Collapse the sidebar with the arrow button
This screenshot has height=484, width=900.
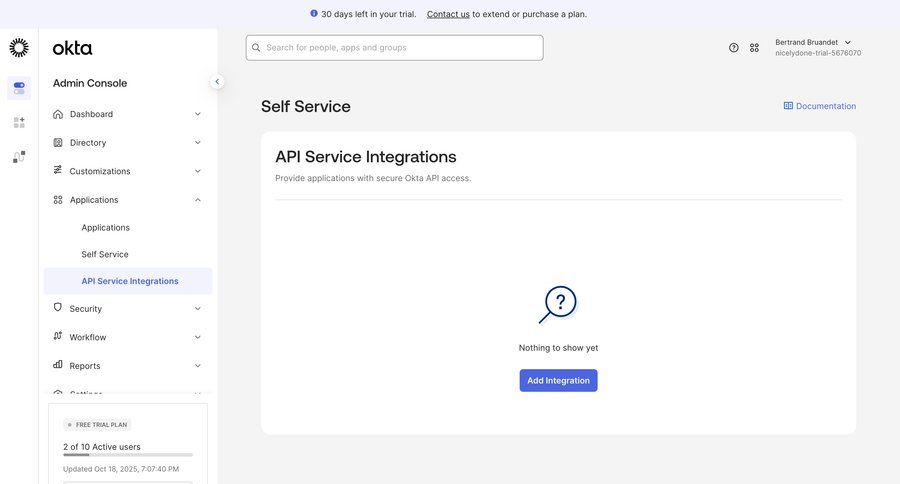tap(217, 82)
